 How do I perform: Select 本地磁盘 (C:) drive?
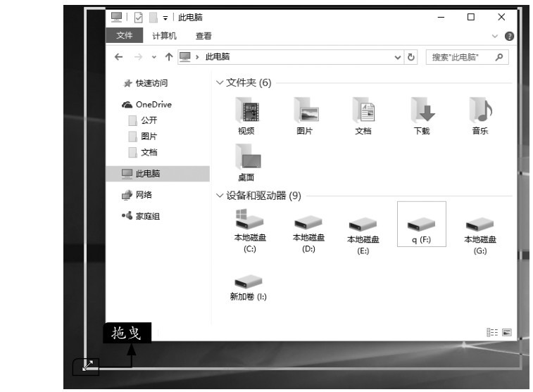(250, 231)
